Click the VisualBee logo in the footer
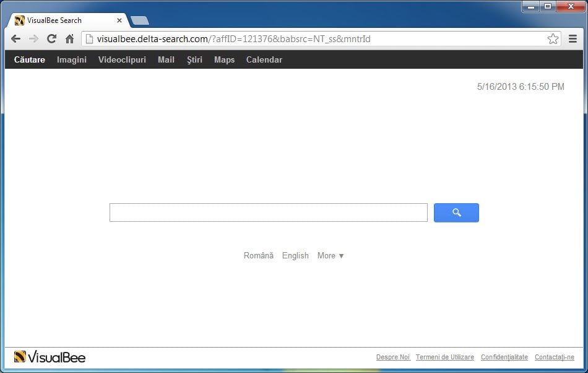Viewport: 588px width, 373px height. (50, 357)
